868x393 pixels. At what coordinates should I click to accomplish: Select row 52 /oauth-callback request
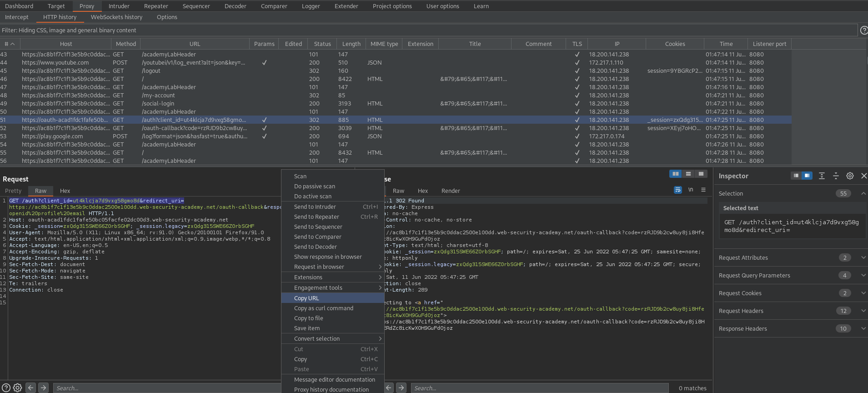396,128
